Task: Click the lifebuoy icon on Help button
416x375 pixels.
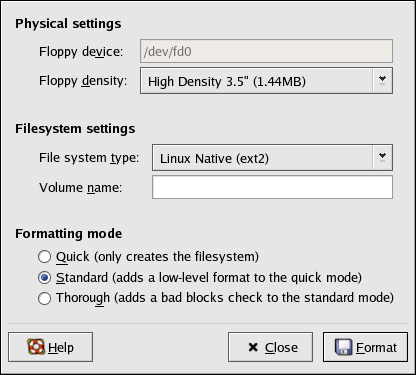Action: pos(36,347)
